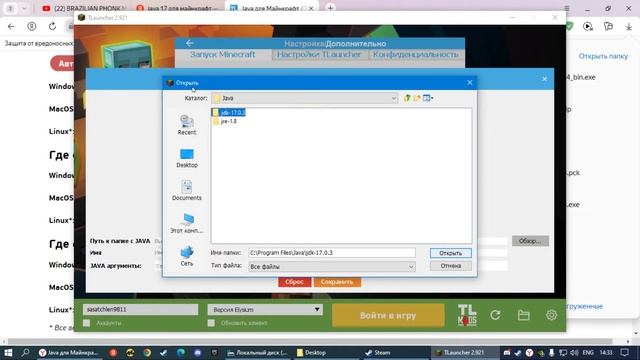Switch to Конфиденциальность tab
This screenshot has width=640, height=360.
(x=416, y=55)
